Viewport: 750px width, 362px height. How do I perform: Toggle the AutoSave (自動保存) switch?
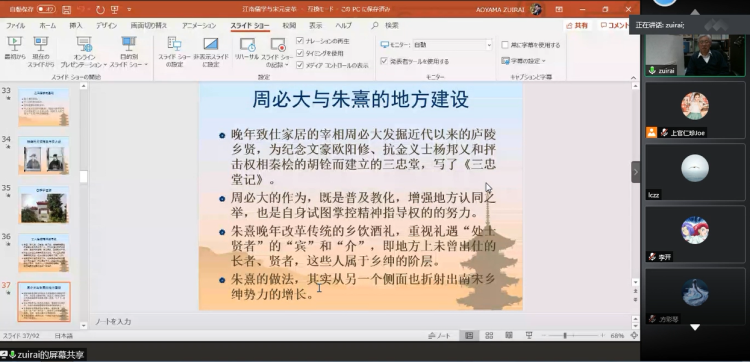(46, 10)
